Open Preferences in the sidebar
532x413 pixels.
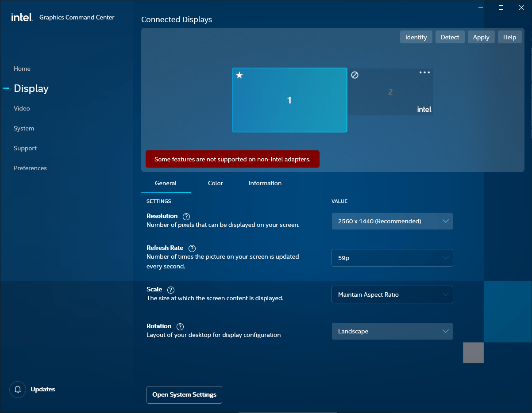[x=30, y=168]
